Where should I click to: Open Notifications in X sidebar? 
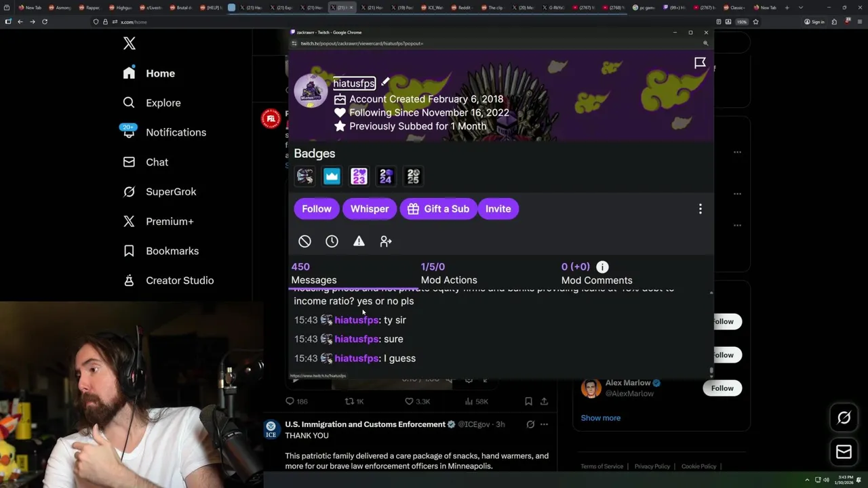coord(164,132)
